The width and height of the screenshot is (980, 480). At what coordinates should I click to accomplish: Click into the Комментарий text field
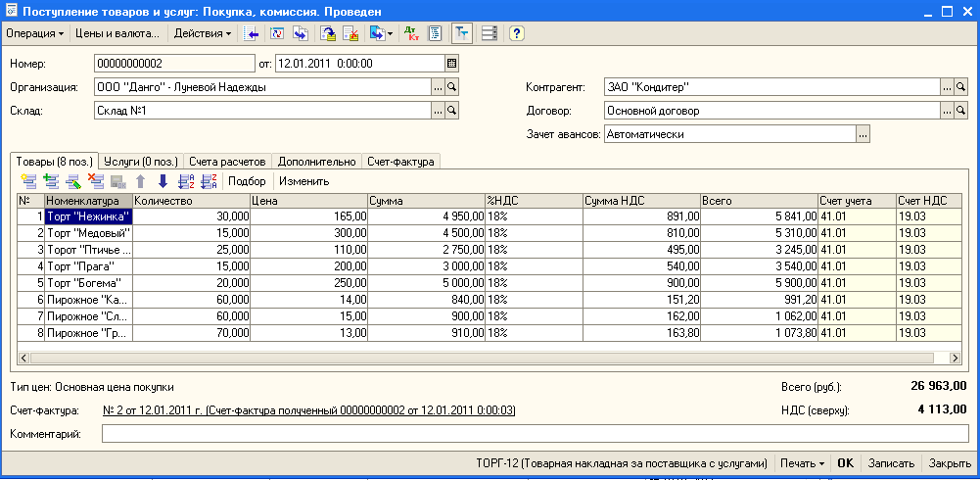(535, 433)
